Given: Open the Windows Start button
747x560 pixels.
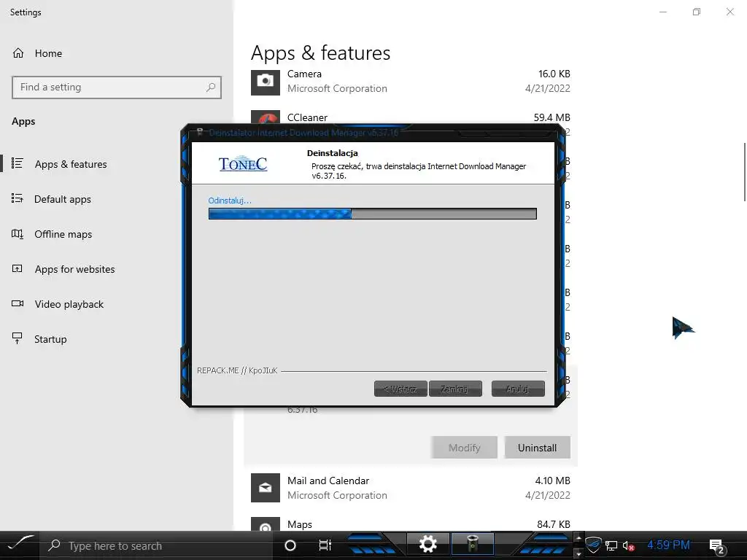Looking at the screenshot, I should click(20, 544).
